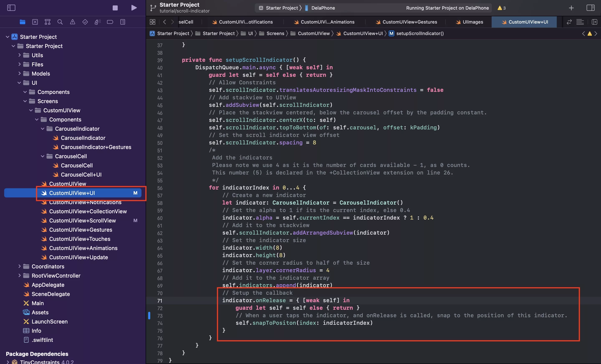This screenshot has width=601, height=364.
Task: Open the Library plus button
Action: point(571,8)
